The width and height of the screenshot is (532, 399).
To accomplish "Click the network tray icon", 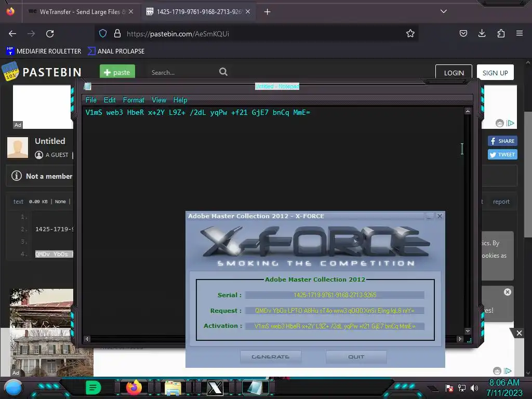I will click(x=462, y=388).
